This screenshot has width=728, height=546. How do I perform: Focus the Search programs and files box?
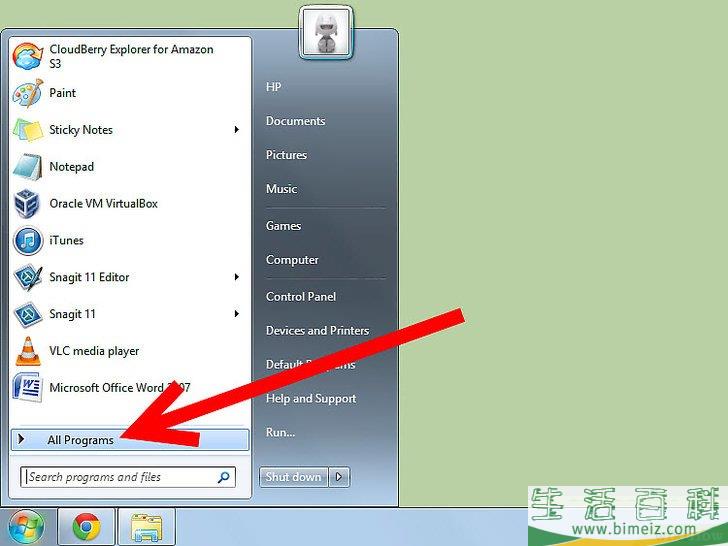pyautogui.click(x=128, y=477)
